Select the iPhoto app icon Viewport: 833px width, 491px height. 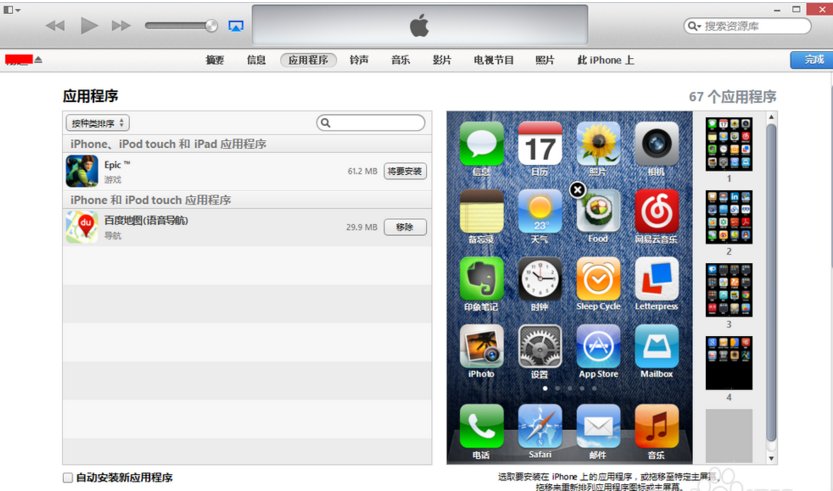(x=481, y=346)
